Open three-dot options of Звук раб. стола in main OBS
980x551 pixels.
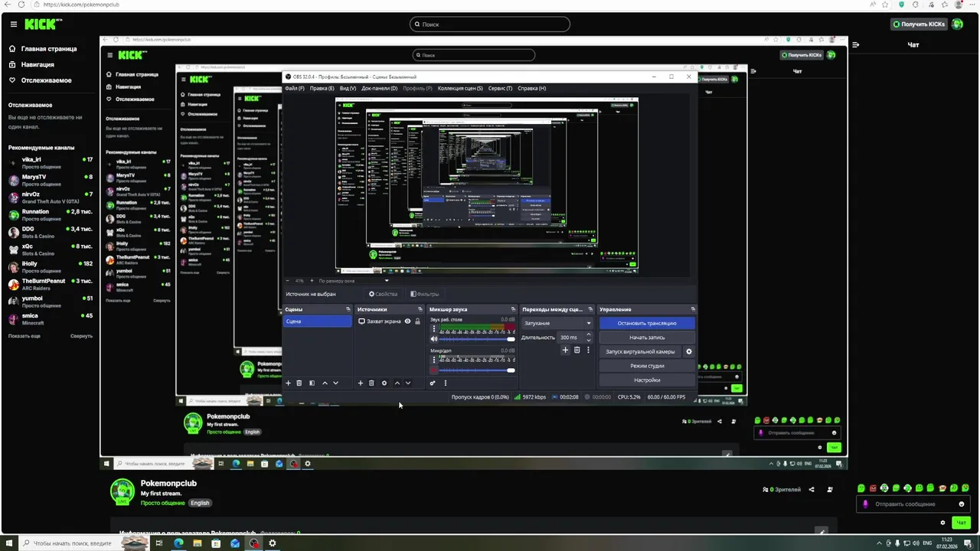(x=434, y=329)
